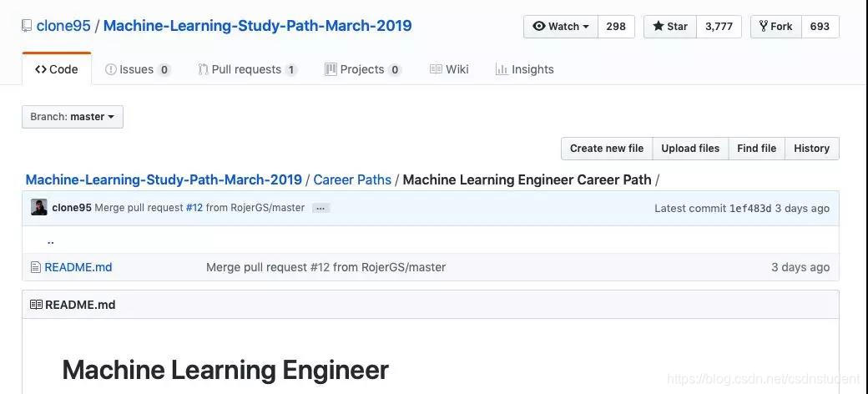Click clone95 avatar in commit bar
This screenshot has height=394, width=868.
38,208
